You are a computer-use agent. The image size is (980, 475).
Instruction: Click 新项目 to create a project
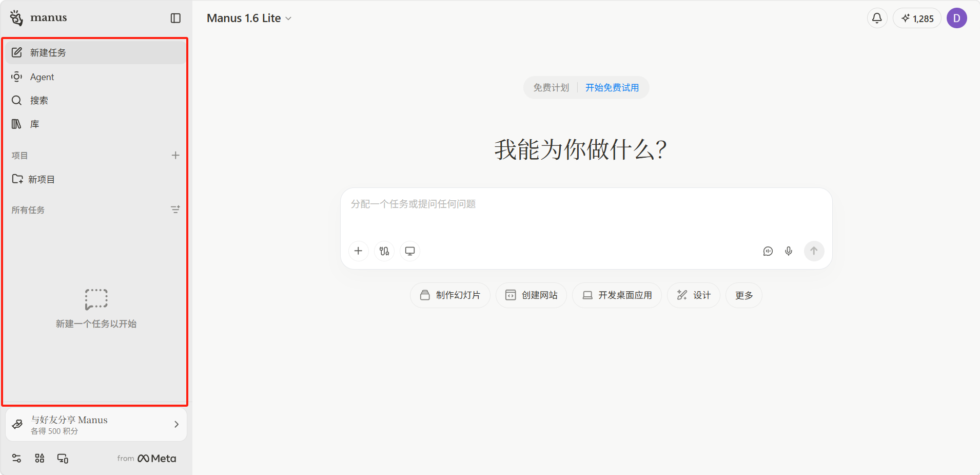point(96,179)
